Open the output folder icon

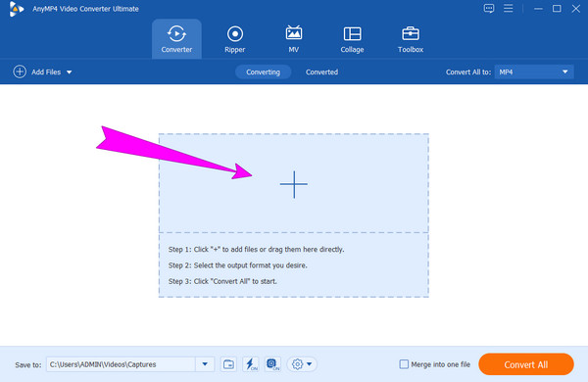[x=228, y=364]
